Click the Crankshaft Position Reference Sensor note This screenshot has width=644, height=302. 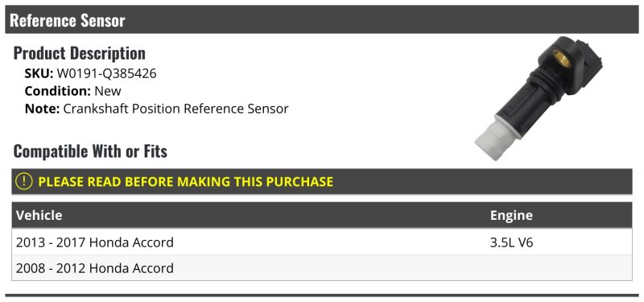click(175, 109)
